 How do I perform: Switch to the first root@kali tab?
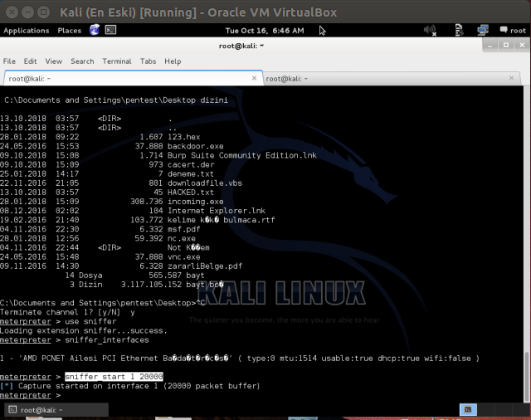click(134, 78)
